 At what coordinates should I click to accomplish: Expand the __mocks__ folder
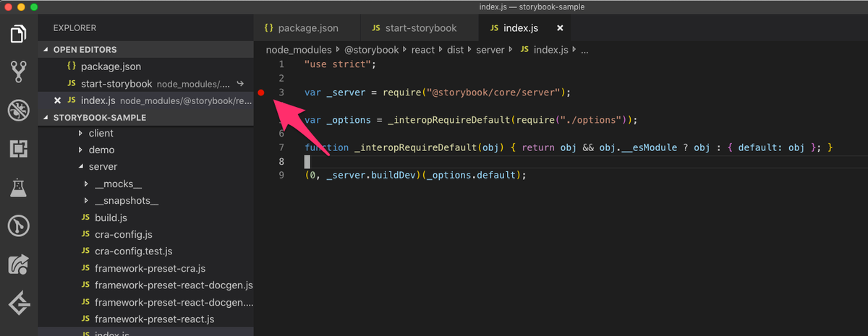(x=87, y=184)
